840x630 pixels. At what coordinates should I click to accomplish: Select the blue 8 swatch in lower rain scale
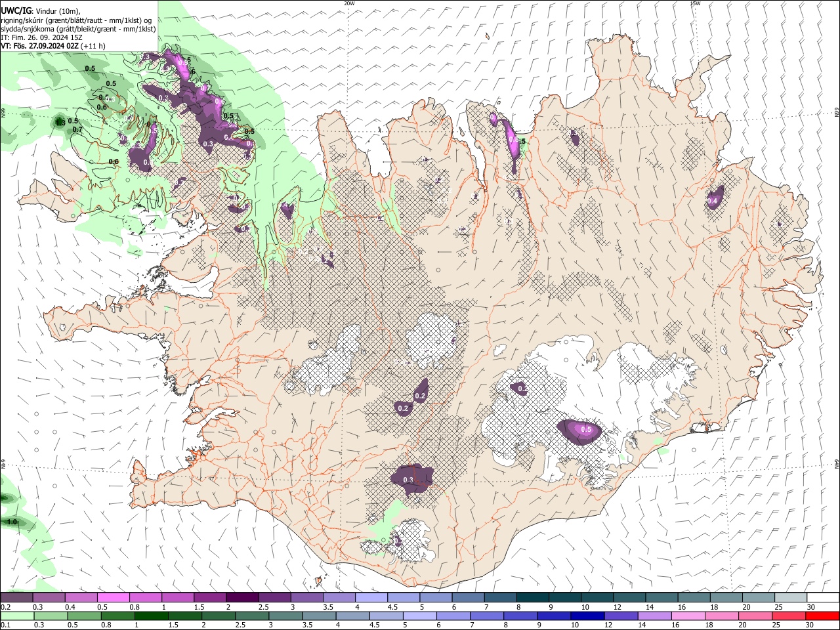[520, 616]
